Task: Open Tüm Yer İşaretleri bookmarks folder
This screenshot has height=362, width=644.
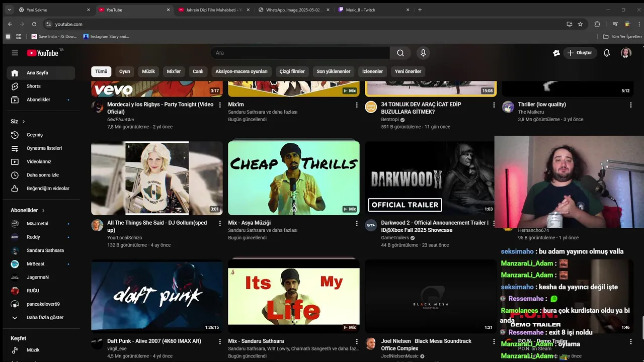Action: tap(622, 36)
